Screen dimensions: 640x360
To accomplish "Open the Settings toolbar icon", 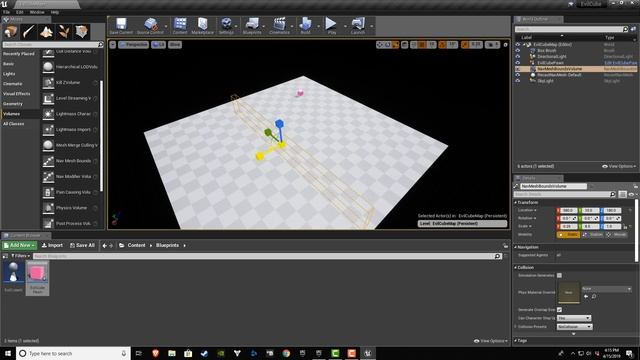I will point(226,26).
